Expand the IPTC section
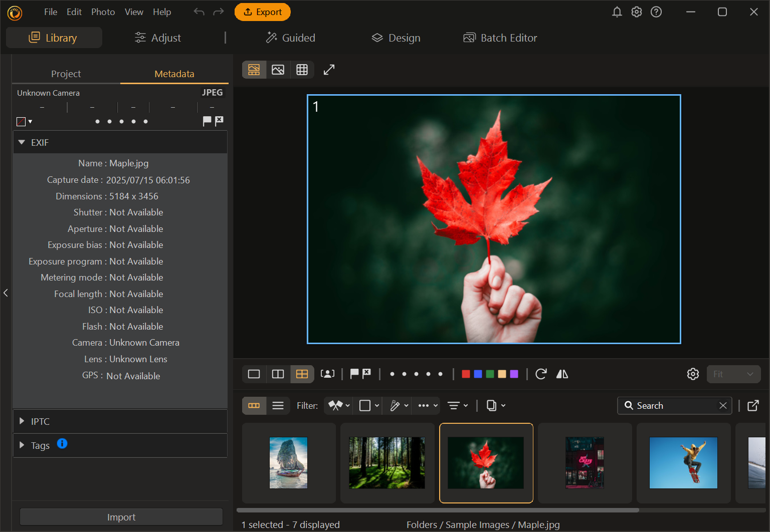The height and width of the screenshot is (532, 770). click(x=22, y=421)
